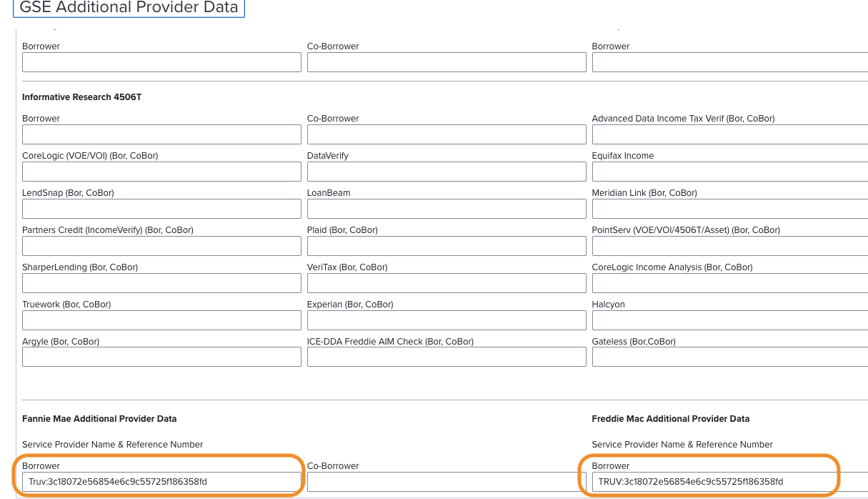Screen dimensions: 868x499
Task: Select the DataVerify input field
Action: pyautogui.click(x=447, y=172)
